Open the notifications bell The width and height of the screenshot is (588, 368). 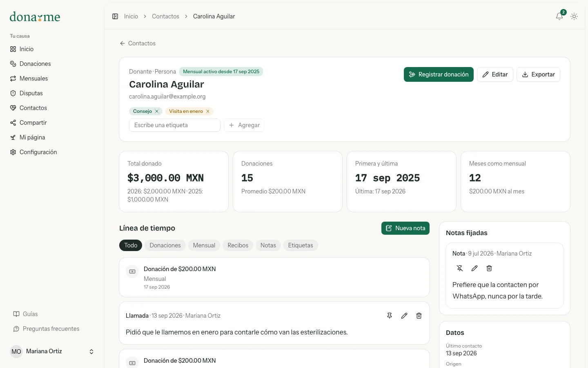[559, 16]
